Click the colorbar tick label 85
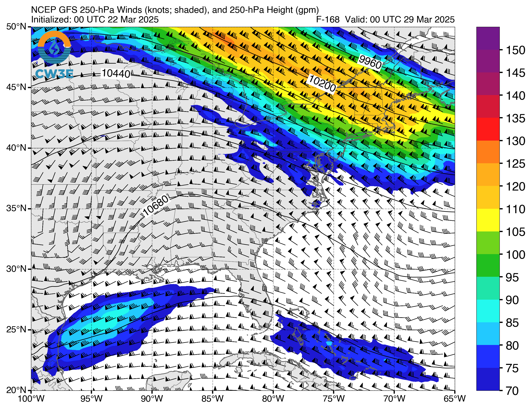The height and width of the screenshot is (414, 532). pyautogui.click(x=512, y=323)
